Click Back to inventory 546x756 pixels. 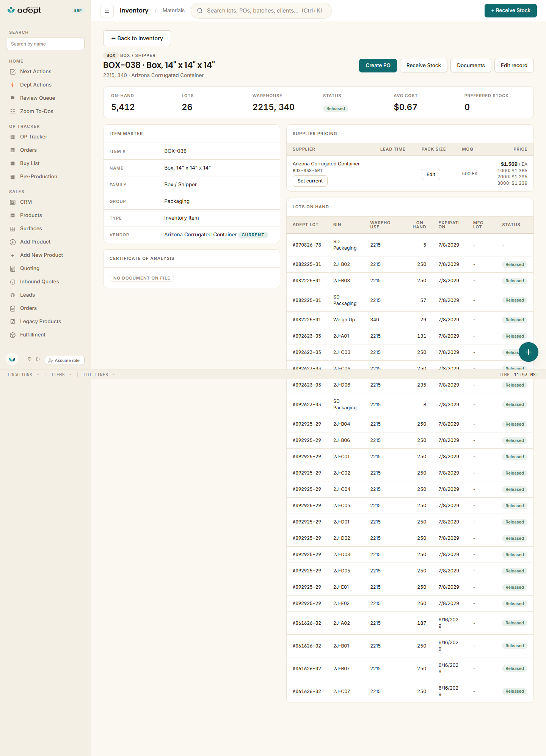pyautogui.click(x=137, y=38)
